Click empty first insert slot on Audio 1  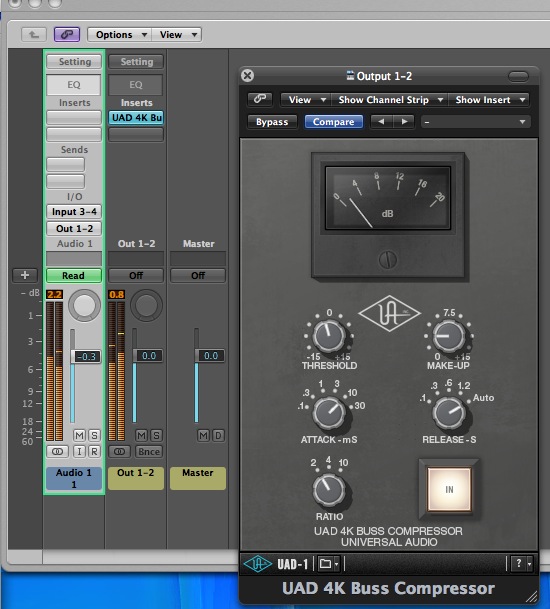(x=74, y=117)
